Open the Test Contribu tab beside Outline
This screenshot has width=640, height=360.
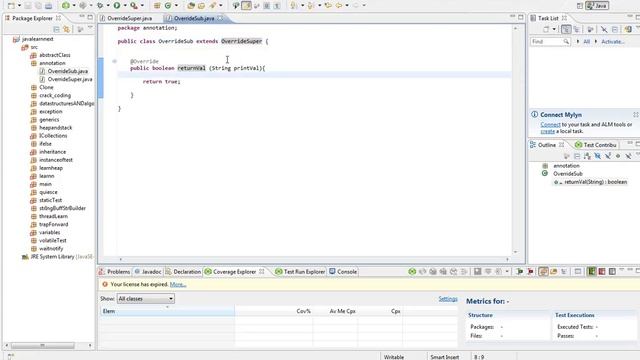596,145
